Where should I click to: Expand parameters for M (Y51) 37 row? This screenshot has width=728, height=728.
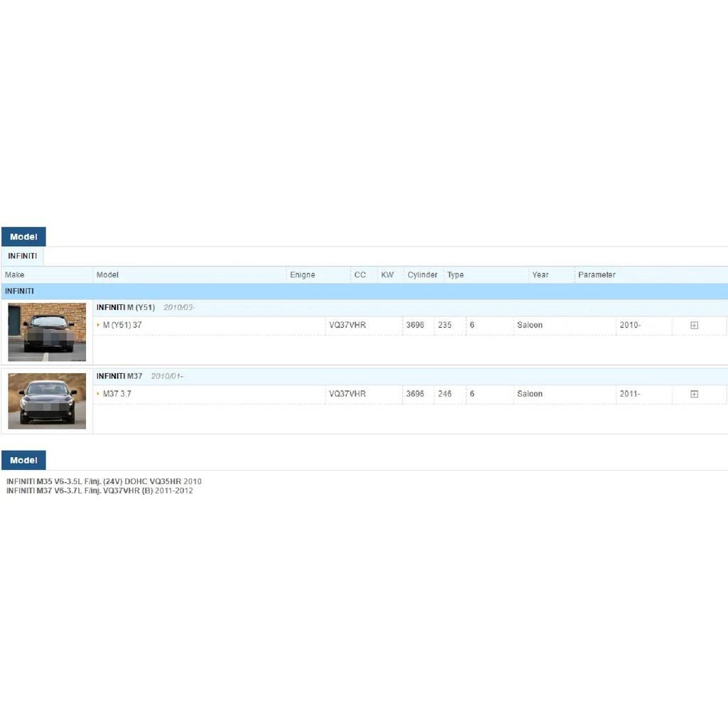pyautogui.click(x=694, y=325)
